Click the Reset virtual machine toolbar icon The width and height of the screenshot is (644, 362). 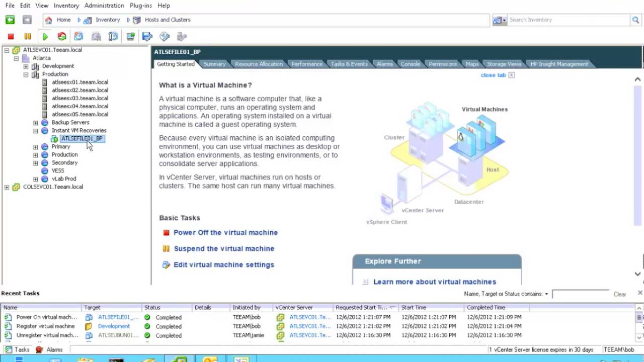(62, 37)
